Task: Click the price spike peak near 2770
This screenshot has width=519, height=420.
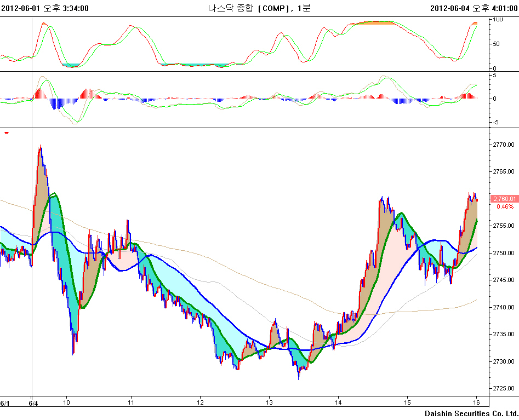Action: 40,148
